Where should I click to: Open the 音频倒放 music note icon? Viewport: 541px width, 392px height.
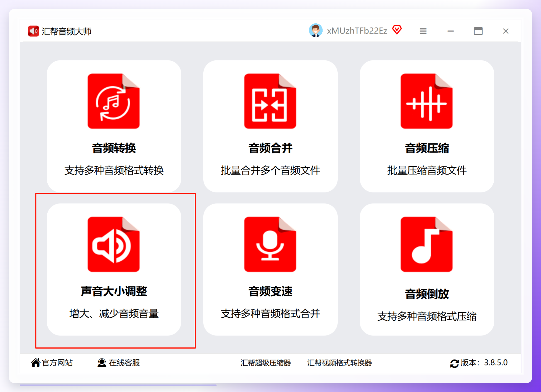(x=427, y=244)
